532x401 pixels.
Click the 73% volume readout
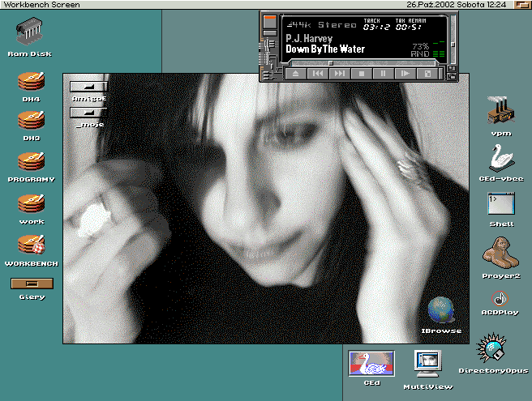pyautogui.click(x=421, y=46)
